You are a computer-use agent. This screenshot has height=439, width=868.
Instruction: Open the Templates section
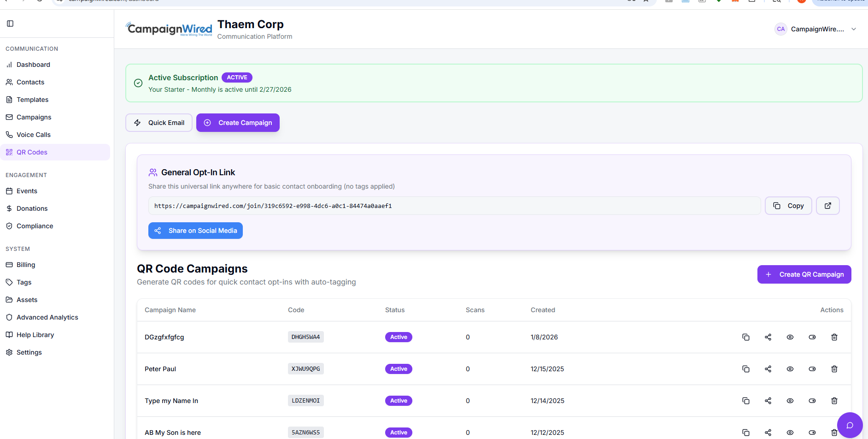tap(55, 100)
